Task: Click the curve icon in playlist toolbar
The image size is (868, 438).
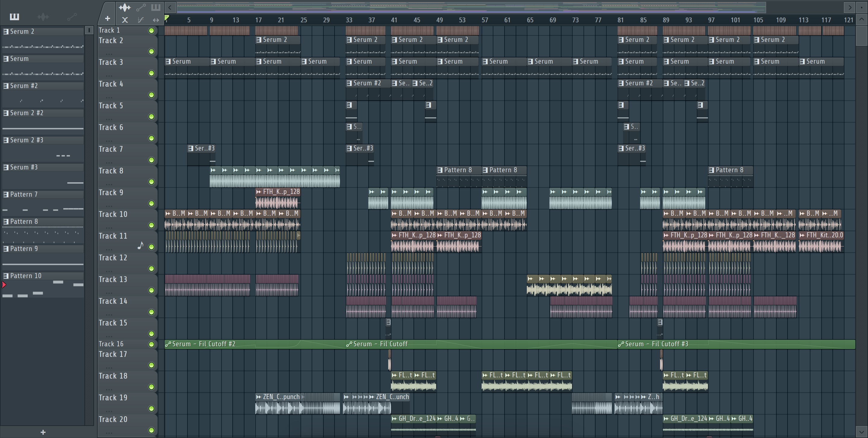Action: pos(140,20)
